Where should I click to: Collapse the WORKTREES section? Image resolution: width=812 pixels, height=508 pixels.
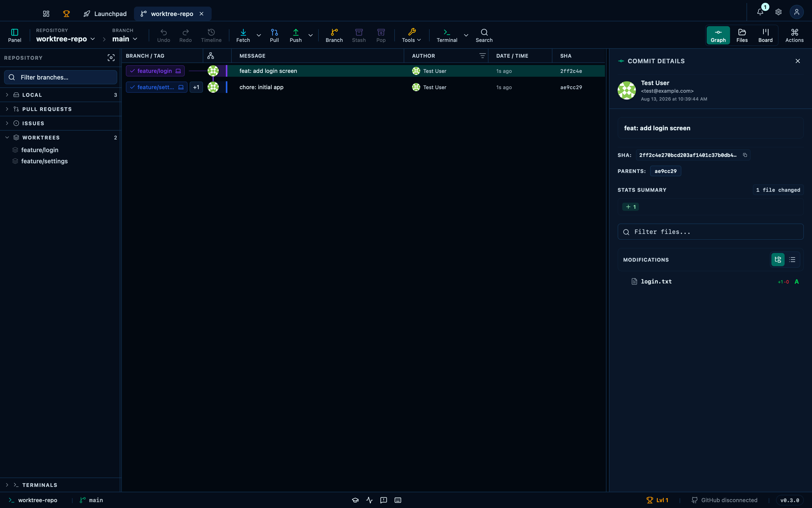(61, 137)
